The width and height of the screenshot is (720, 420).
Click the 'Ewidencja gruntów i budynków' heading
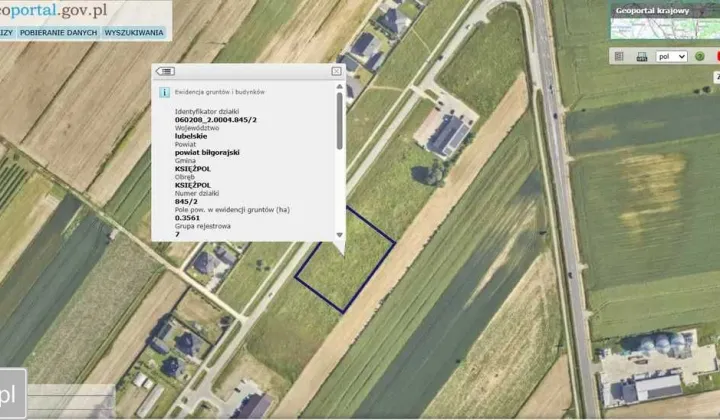click(219, 92)
